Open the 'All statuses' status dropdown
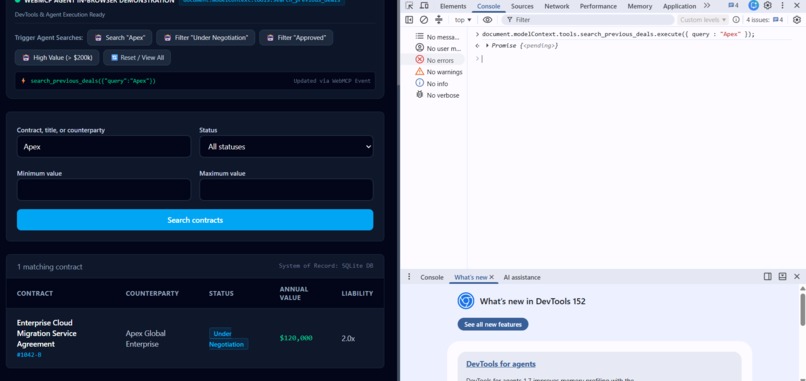Screen dimensions: 806x381 [x=286, y=147]
